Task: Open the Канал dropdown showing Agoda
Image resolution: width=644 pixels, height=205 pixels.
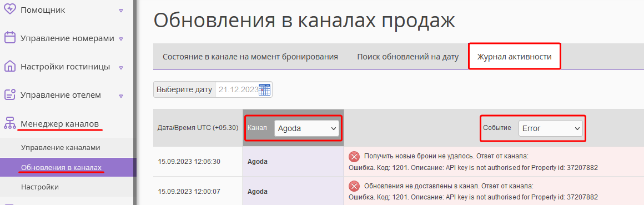Action: tap(307, 128)
